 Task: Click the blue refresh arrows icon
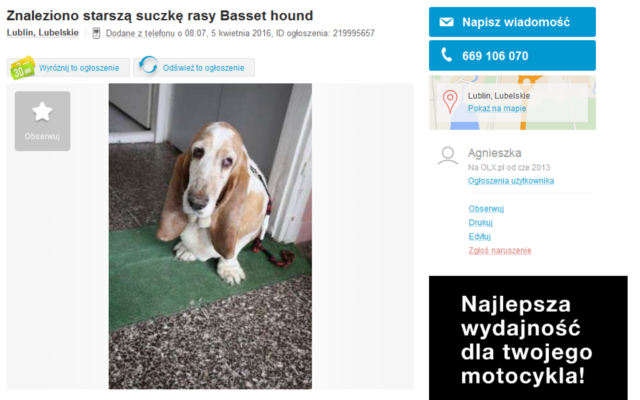148,65
